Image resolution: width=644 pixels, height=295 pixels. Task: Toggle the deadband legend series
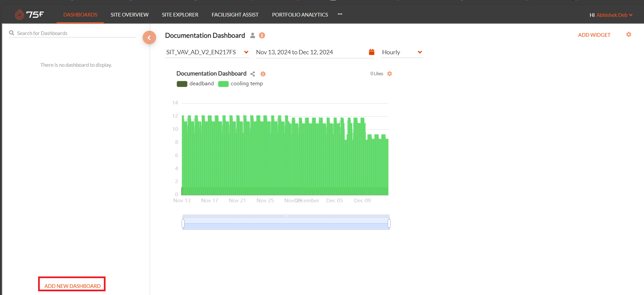[x=195, y=84]
